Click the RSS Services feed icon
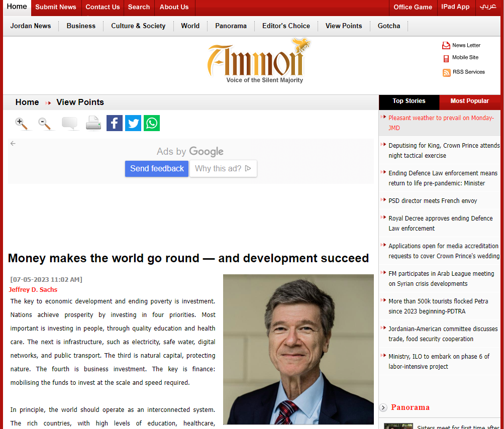 click(446, 73)
